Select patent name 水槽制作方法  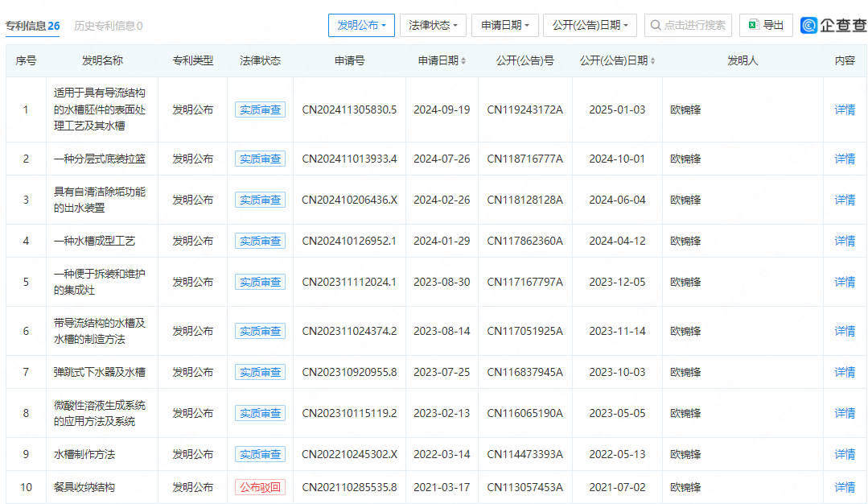84,454
